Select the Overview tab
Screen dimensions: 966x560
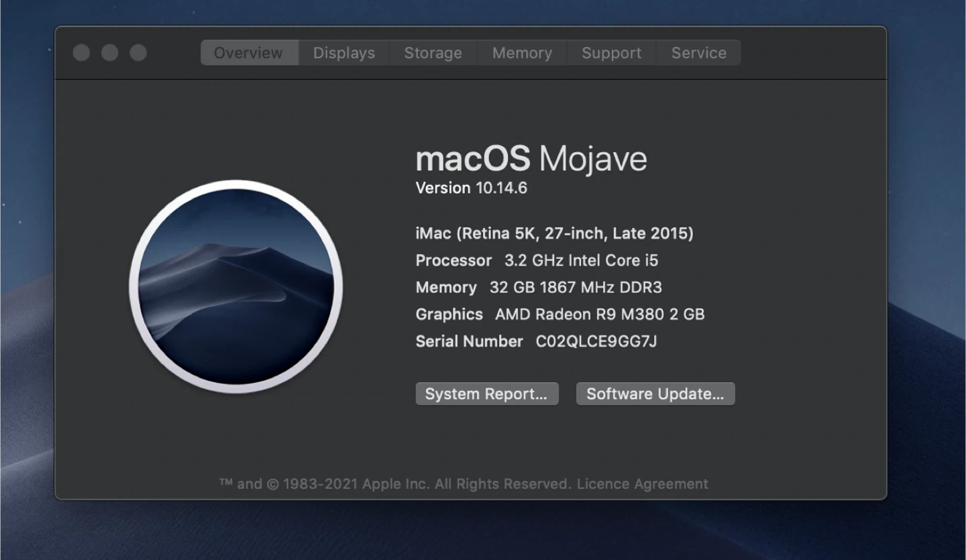[249, 53]
